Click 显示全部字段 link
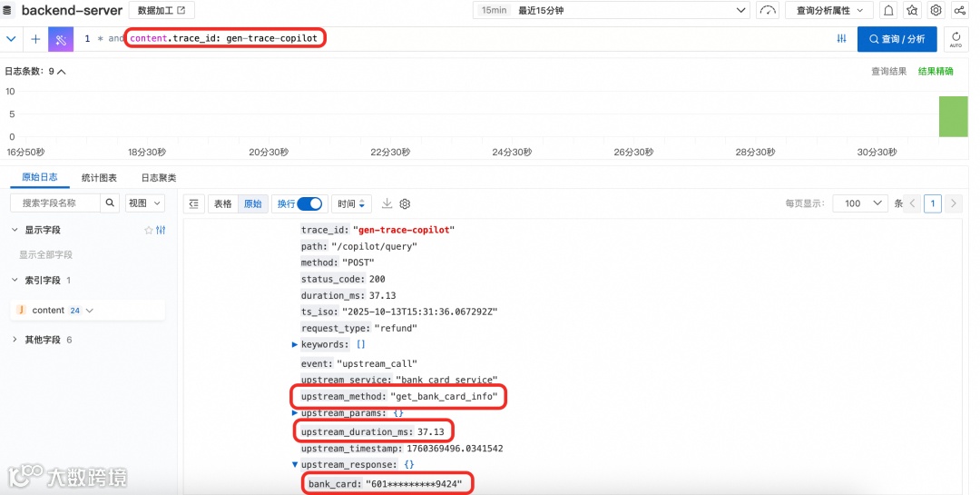The image size is (980, 495). click(45, 254)
